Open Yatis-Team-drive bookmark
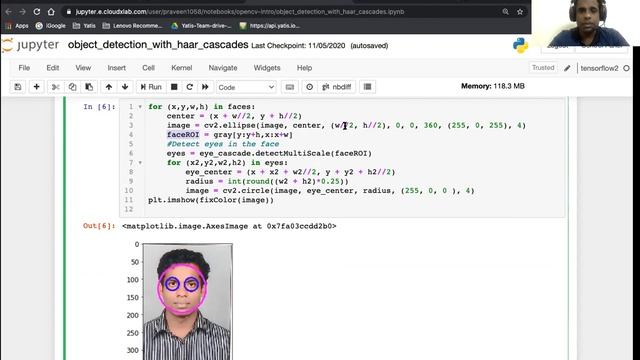 (x=201, y=26)
